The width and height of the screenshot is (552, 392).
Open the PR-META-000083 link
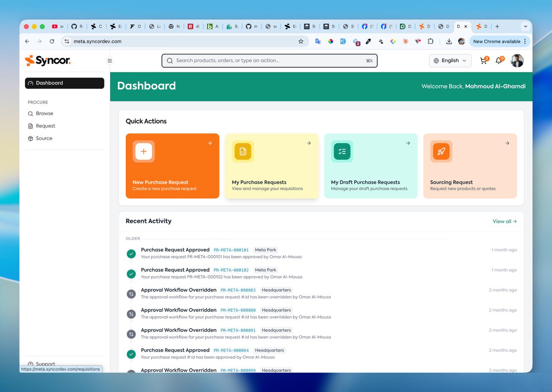coord(238,290)
